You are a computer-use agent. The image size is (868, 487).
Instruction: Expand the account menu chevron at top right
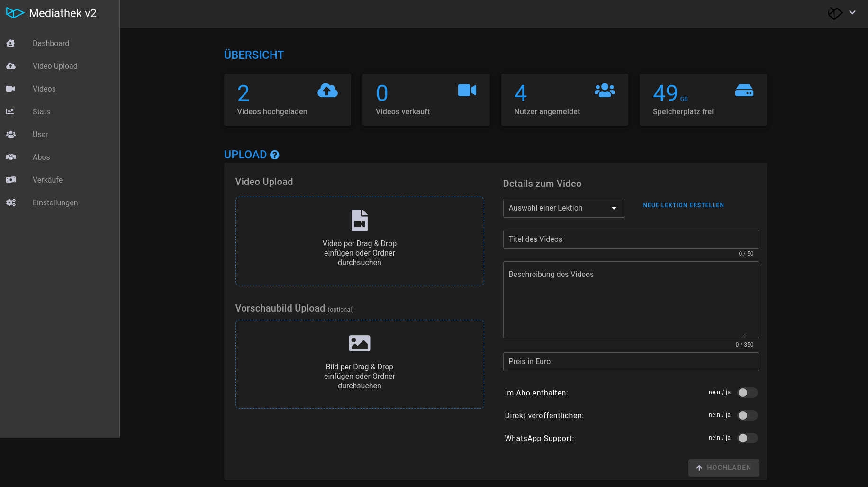pos(852,12)
